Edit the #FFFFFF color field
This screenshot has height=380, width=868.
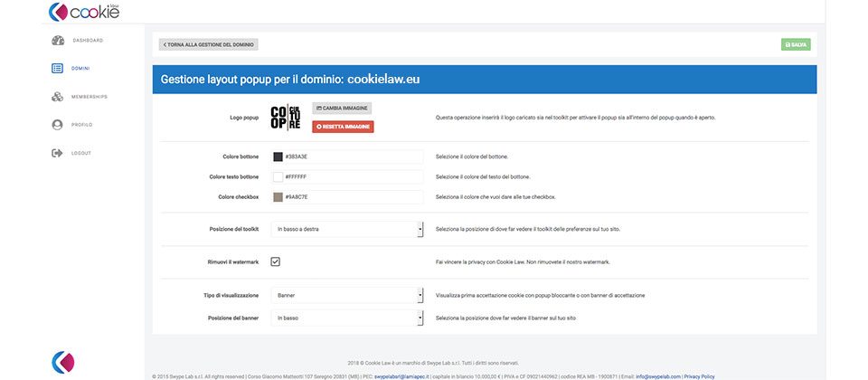tap(347, 177)
